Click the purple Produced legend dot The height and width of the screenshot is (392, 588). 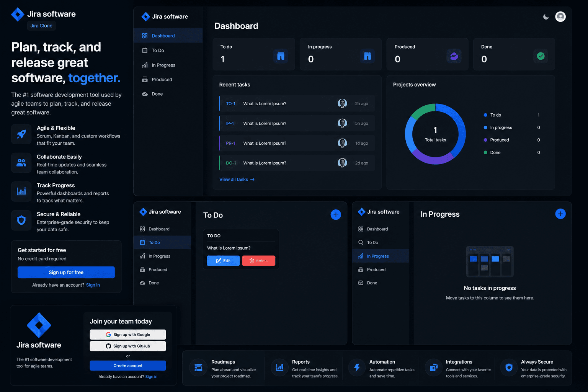[485, 140]
